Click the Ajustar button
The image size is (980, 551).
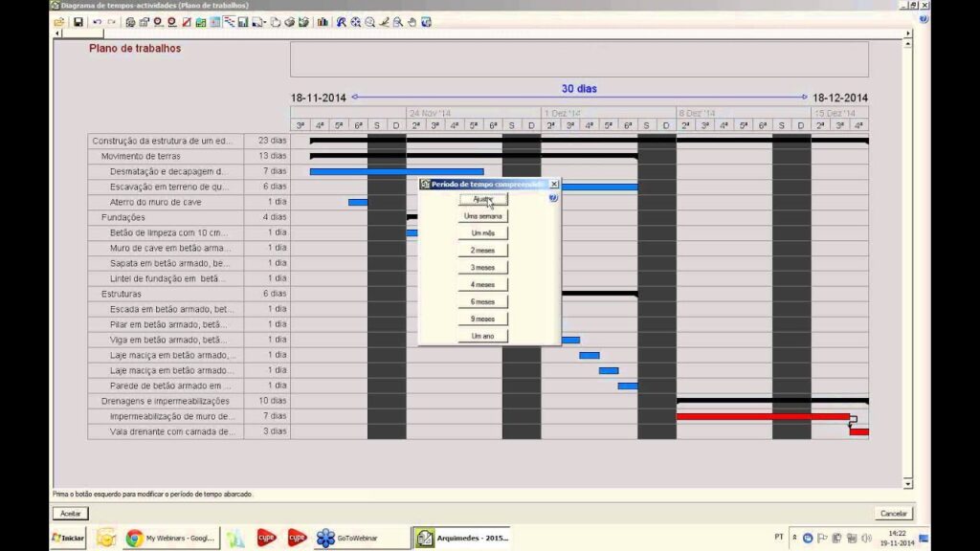tap(482, 199)
